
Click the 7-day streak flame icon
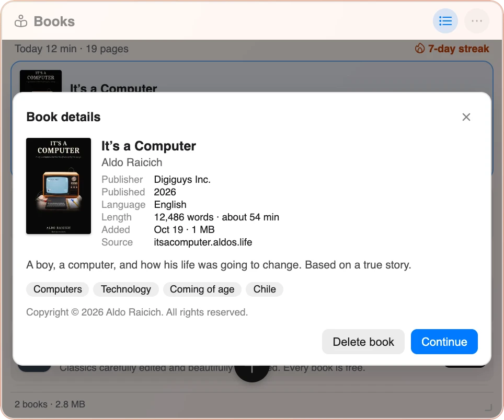(x=420, y=49)
